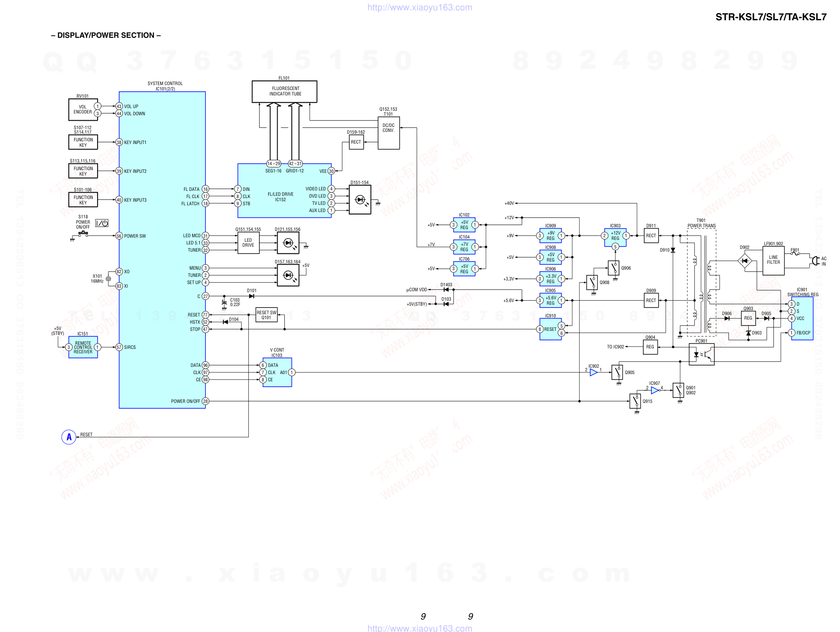Select the IC104 +7V REG block
This screenshot has height=632, width=840.
point(464,247)
